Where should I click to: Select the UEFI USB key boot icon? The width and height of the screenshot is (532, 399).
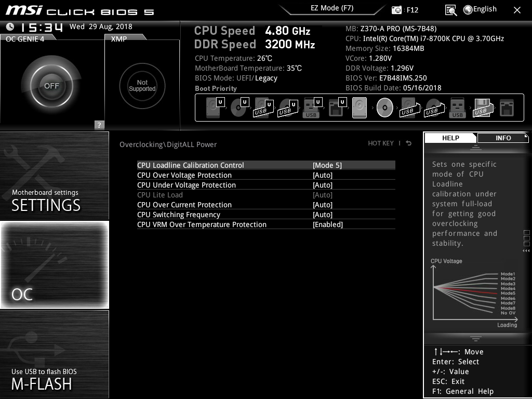pyautogui.click(x=312, y=108)
